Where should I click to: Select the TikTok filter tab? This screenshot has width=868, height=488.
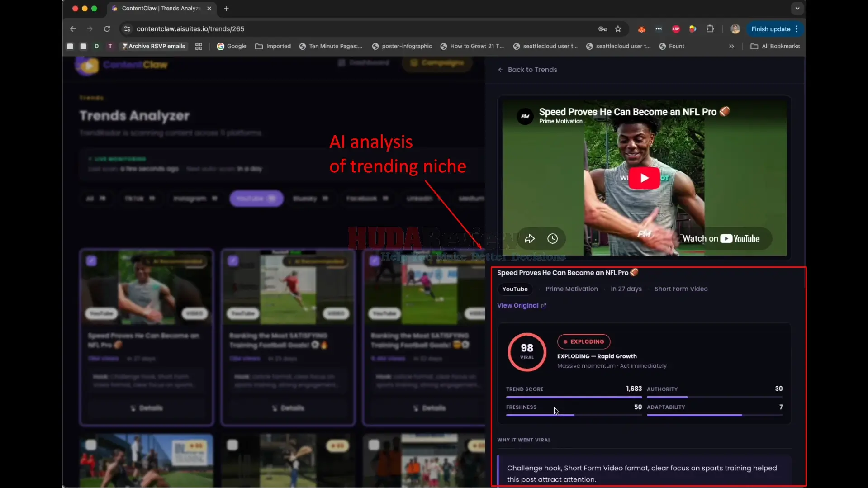pyautogui.click(x=140, y=199)
